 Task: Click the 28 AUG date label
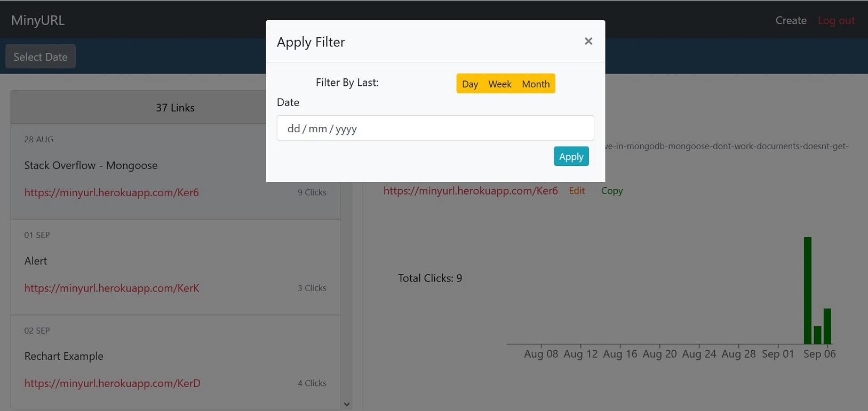39,140
